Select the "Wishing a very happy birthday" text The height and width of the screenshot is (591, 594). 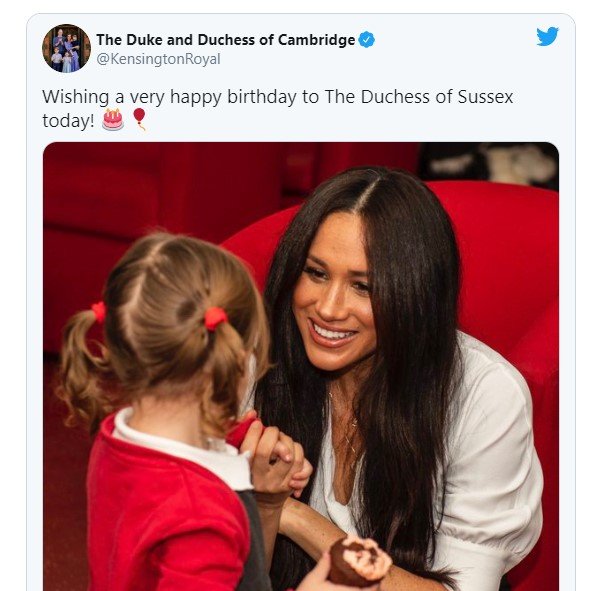pos(131,97)
